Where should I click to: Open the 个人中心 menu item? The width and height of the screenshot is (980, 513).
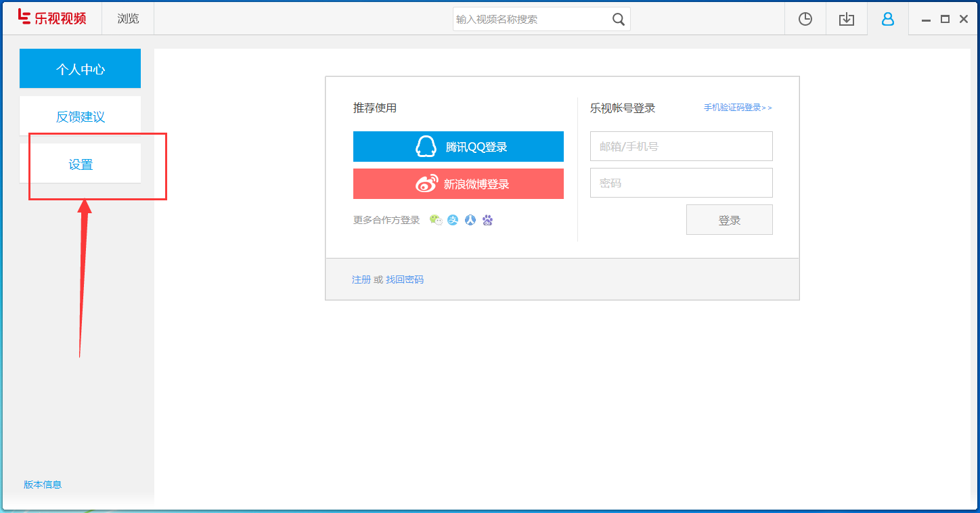coord(80,68)
